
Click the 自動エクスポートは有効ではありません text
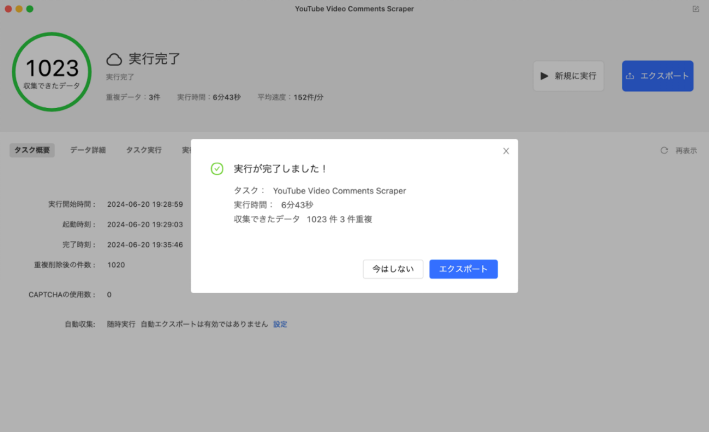pyautogui.click(x=204, y=324)
